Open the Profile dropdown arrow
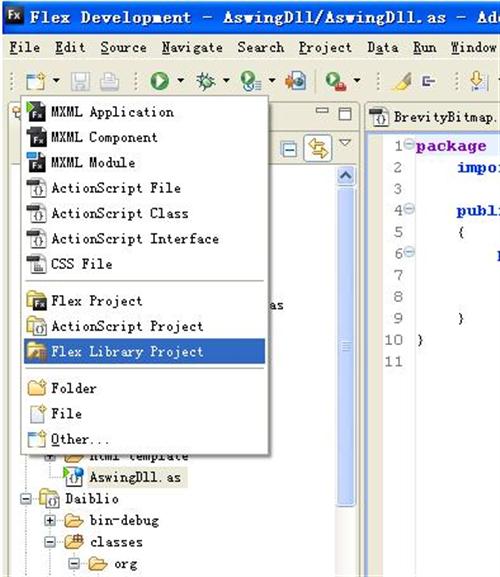500x577 pixels. 272,79
